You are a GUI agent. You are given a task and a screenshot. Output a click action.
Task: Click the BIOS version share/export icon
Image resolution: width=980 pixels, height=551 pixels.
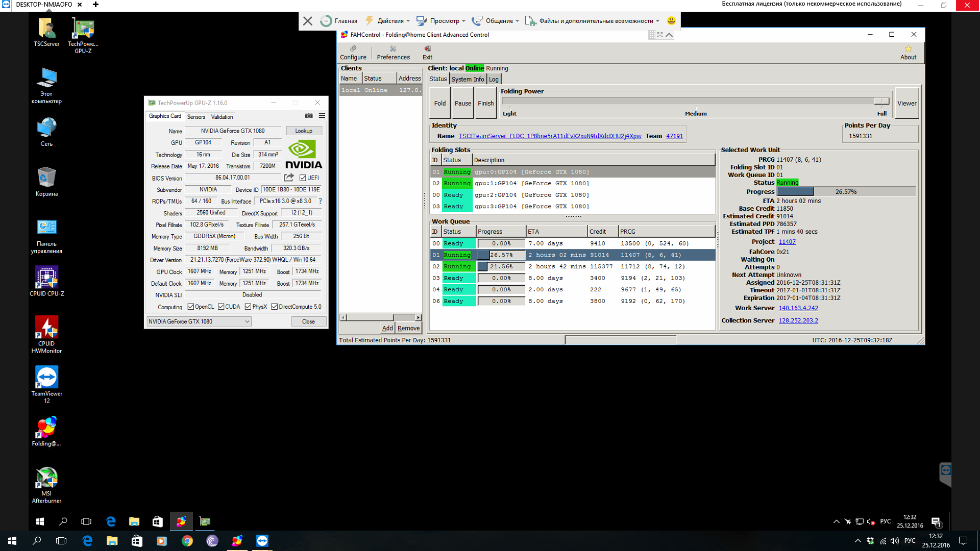click(x=289, y=178)
